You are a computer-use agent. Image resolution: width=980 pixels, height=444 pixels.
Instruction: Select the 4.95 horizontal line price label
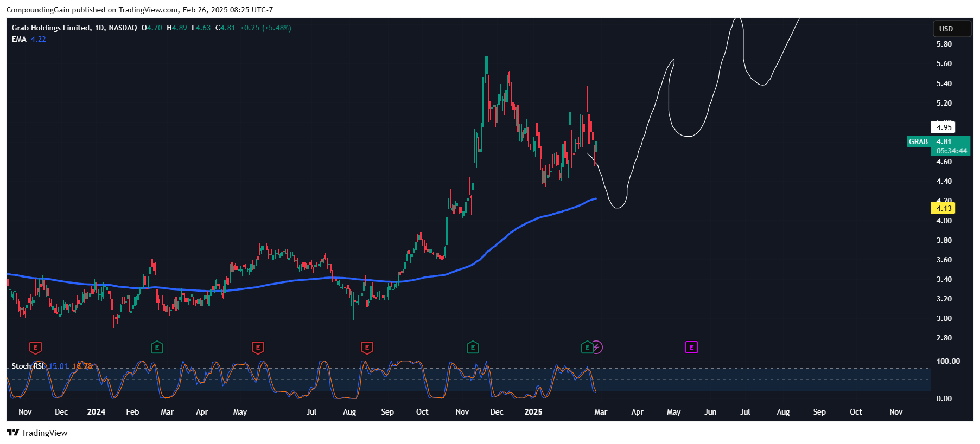click(x=944, y=127)
